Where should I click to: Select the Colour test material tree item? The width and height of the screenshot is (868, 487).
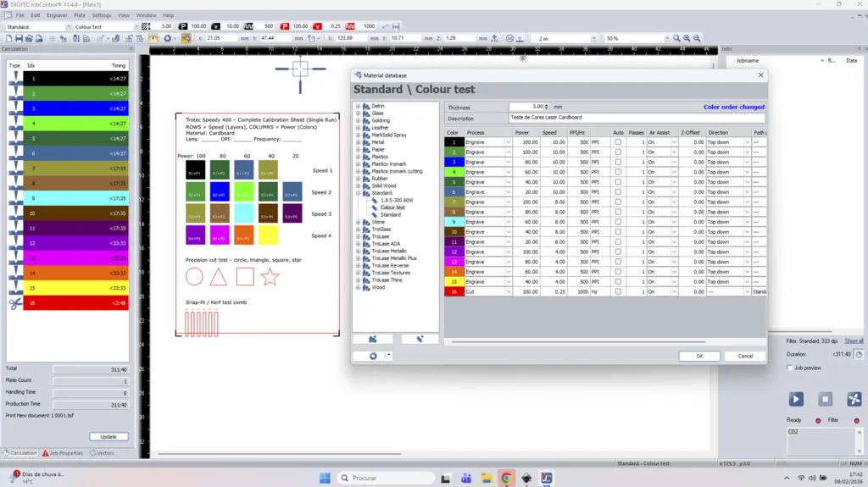392,208
